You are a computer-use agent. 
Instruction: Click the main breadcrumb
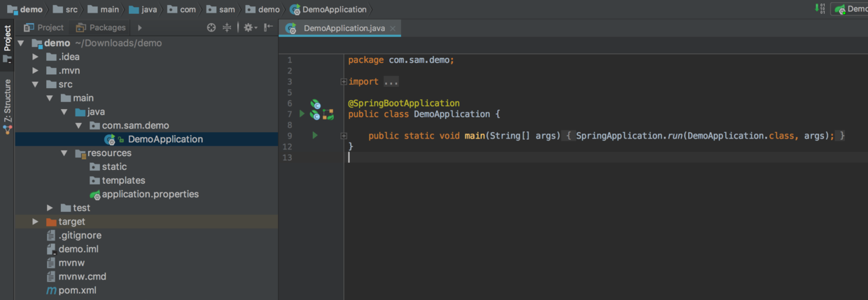pyautogui.click(x=101, y=9)
